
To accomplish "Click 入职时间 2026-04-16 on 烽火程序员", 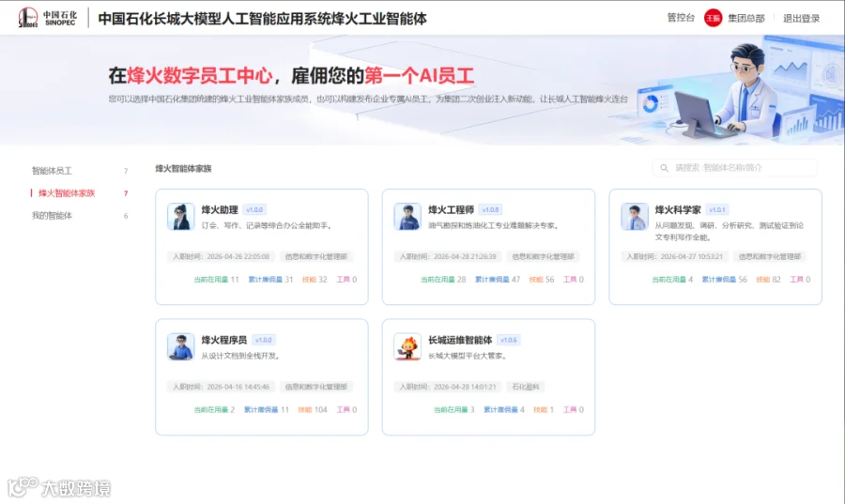I will tap(222, 387).
